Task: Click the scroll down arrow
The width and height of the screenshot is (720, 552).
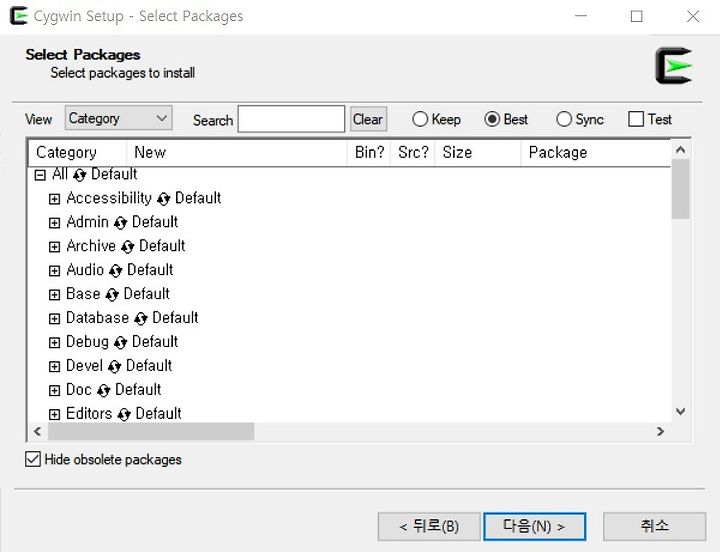Action: point(681,411)
